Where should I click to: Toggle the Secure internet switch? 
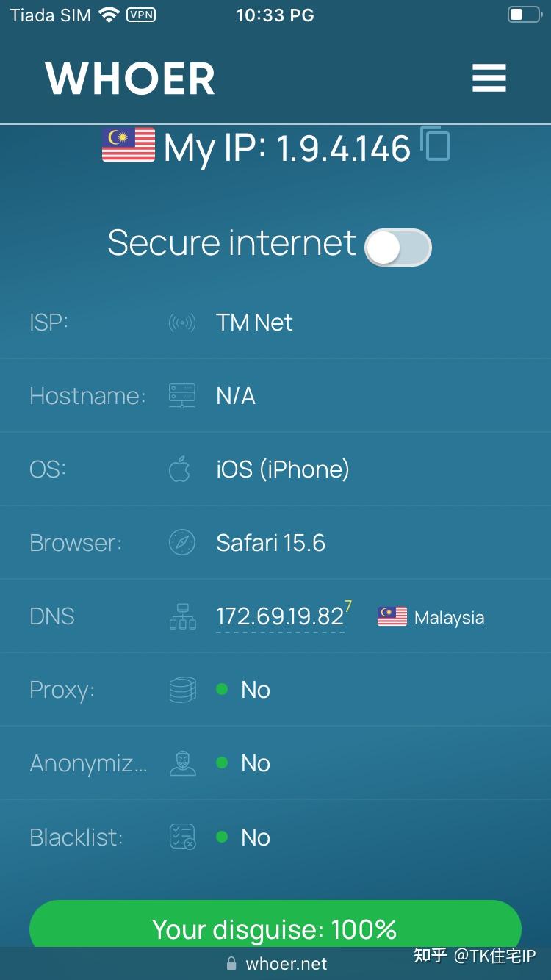point(397,247)
